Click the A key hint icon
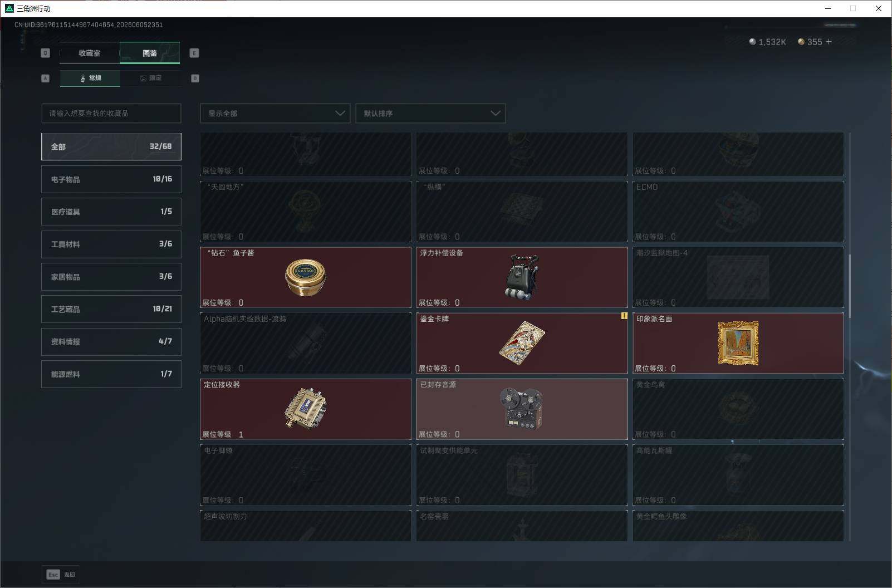Screen dimensions: 892x588 pyautogui.click(x=46, y=78)
